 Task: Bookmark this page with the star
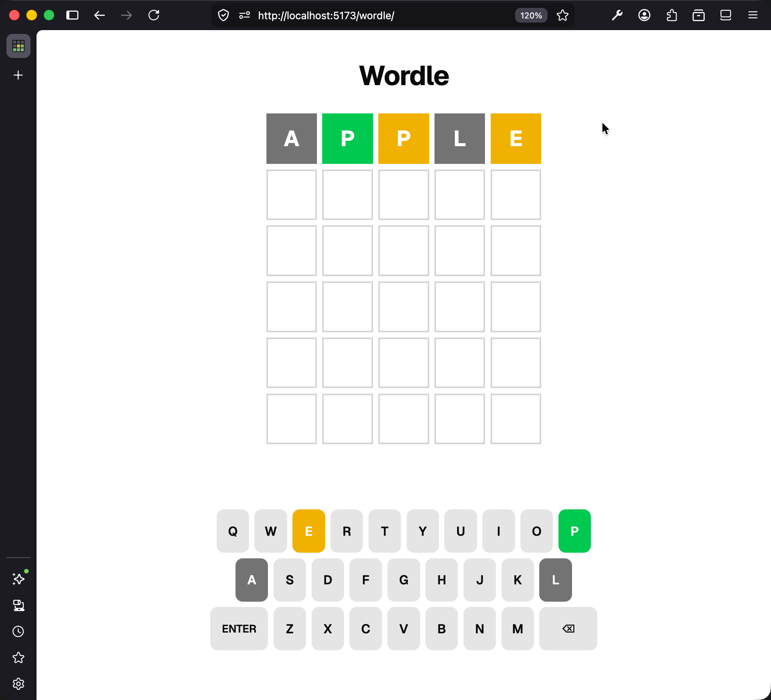click(562, 15)
